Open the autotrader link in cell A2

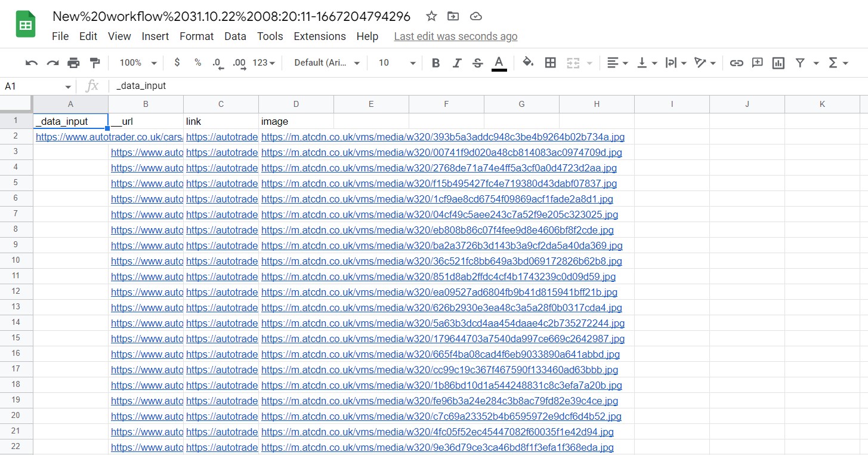70,137
